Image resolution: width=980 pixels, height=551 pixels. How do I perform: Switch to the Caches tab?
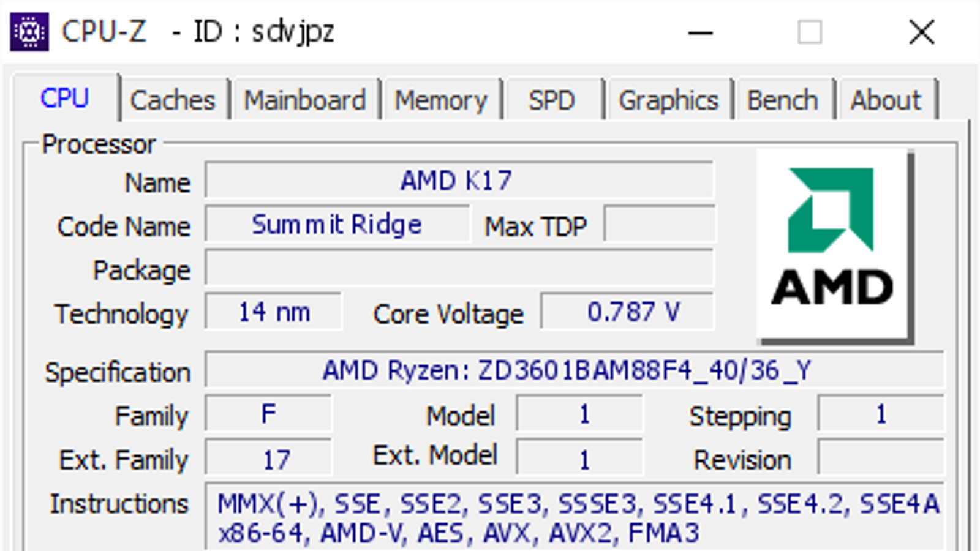[173, 100]
